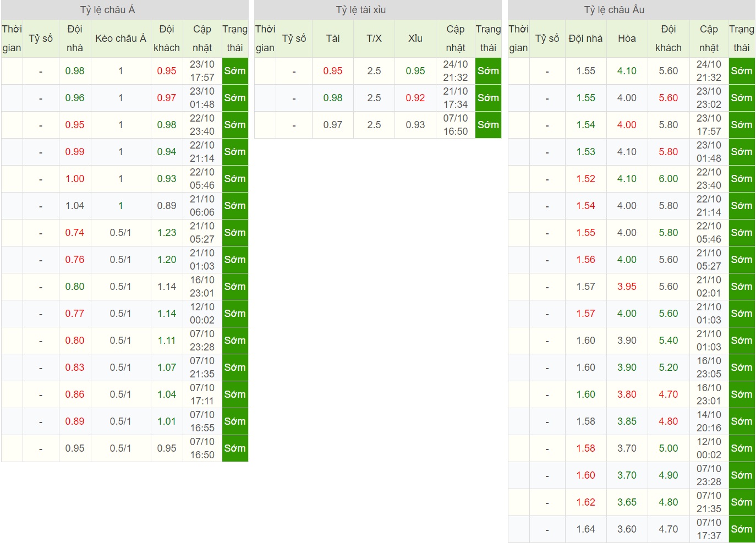Click home odds 1.00 in châu Á table
Viewport: 756px width, 543px height.
pyautogui.click(x=75, y=179)
